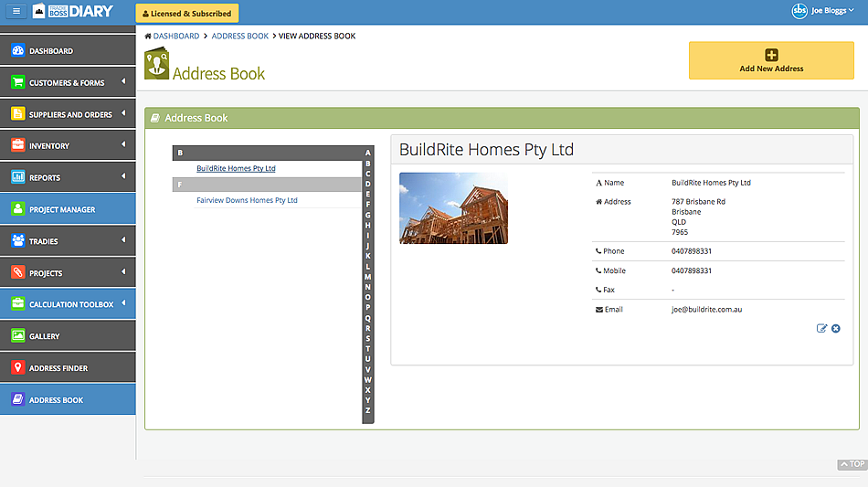Click the Address Finder pin icon
The width and height of the screenshot is (868, 487).
coord(17,367)
